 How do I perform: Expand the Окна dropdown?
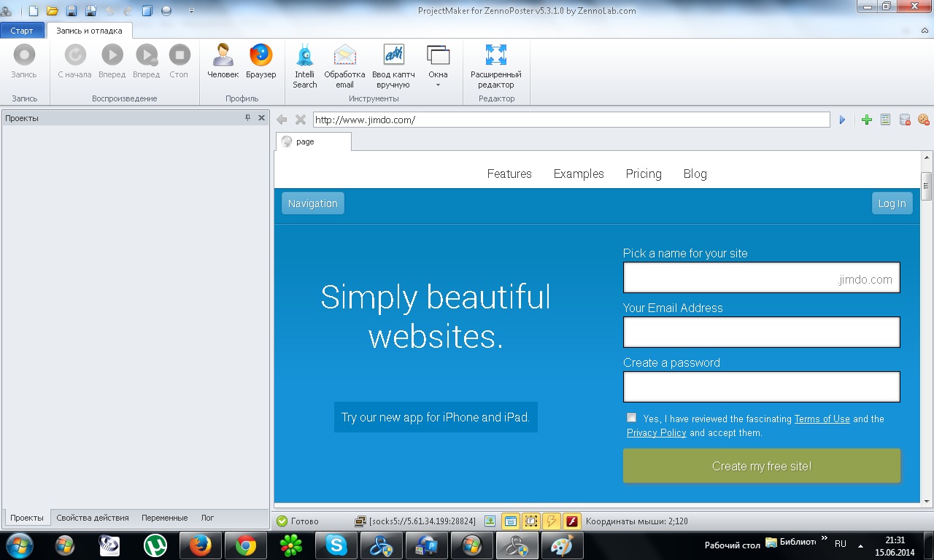tap(438, 66)
